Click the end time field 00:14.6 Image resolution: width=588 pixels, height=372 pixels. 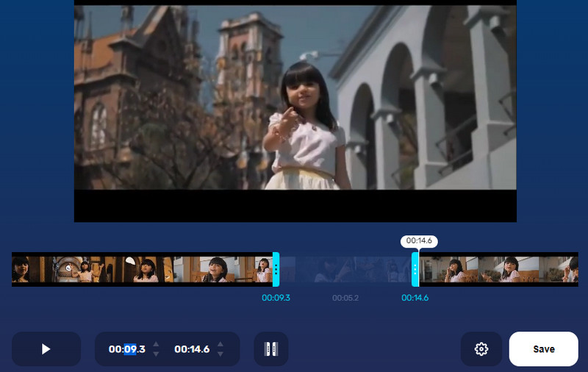pos(192,349)
